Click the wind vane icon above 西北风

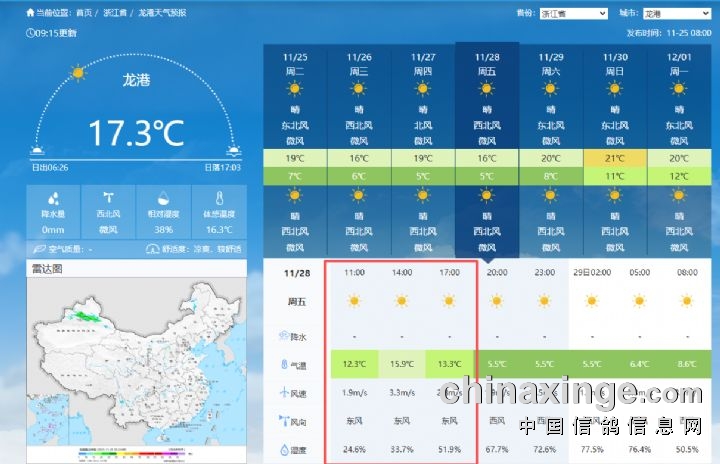point(107,199)
